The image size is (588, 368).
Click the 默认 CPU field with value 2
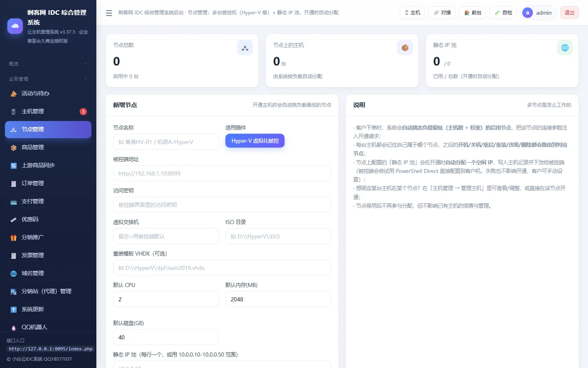coord(166,299)
